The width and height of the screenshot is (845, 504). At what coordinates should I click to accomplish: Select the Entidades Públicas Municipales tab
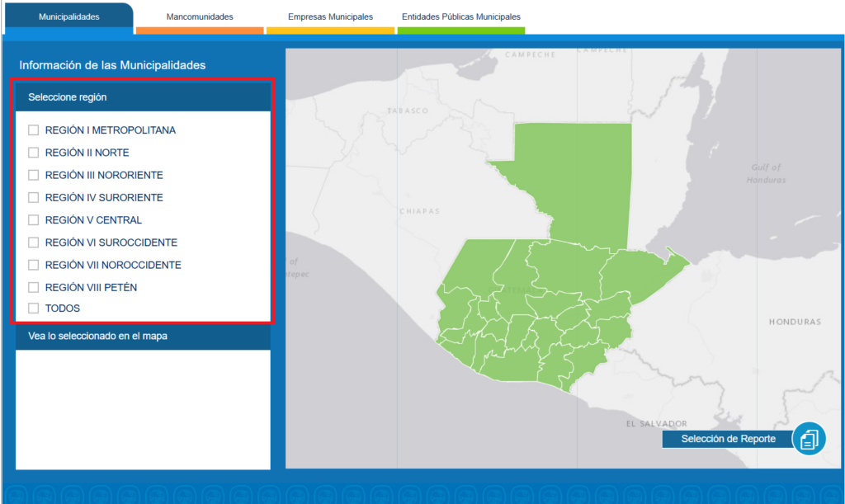[460, 16]
